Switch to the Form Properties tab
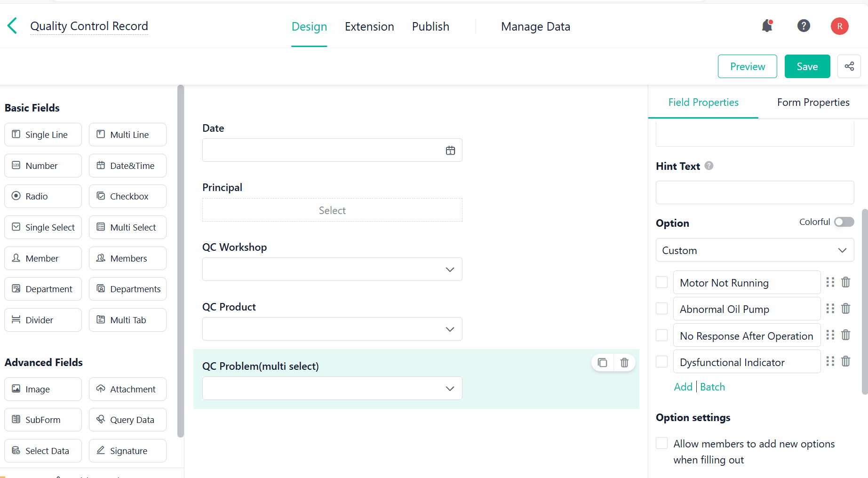The image size is (868, 478). tap(813, 103)
